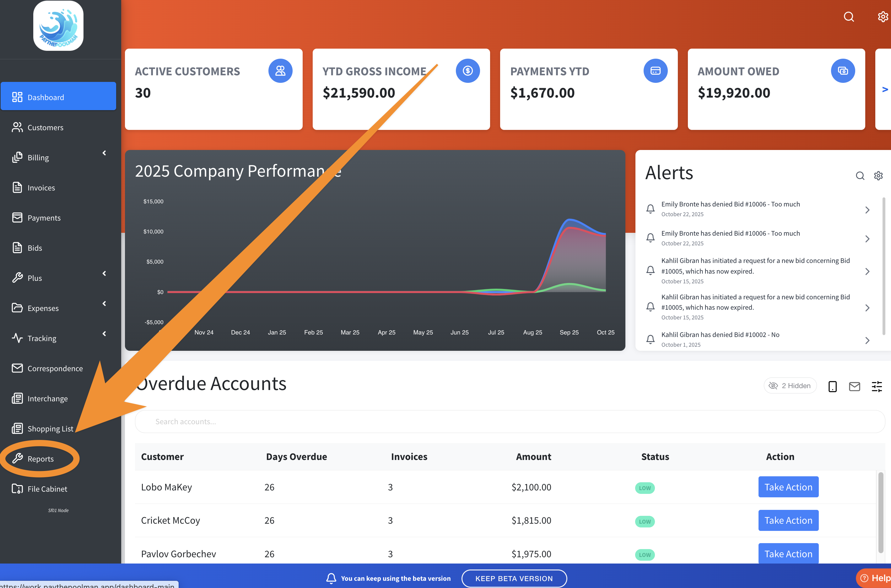The width and height of the screenshot is (891, 588).
Task: Click the Search accounts input field
Action: tap(510, 421)
